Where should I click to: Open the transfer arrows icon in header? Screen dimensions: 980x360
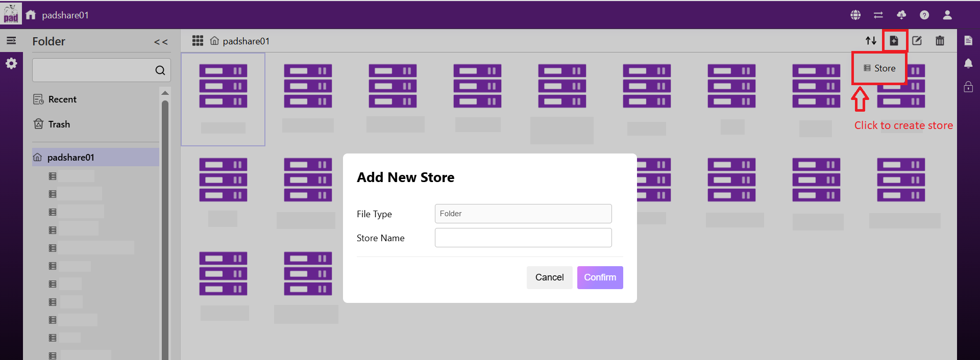(x=878, y=15)
